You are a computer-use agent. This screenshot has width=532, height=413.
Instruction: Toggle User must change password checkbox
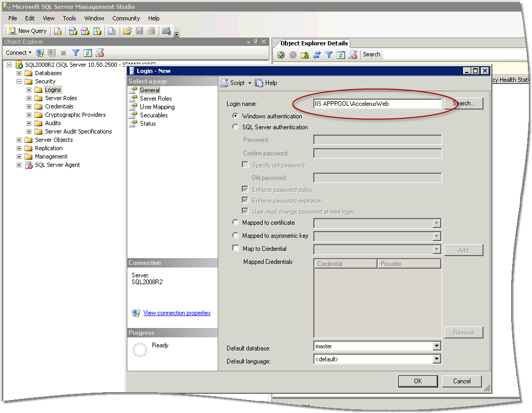click(245, 211)
